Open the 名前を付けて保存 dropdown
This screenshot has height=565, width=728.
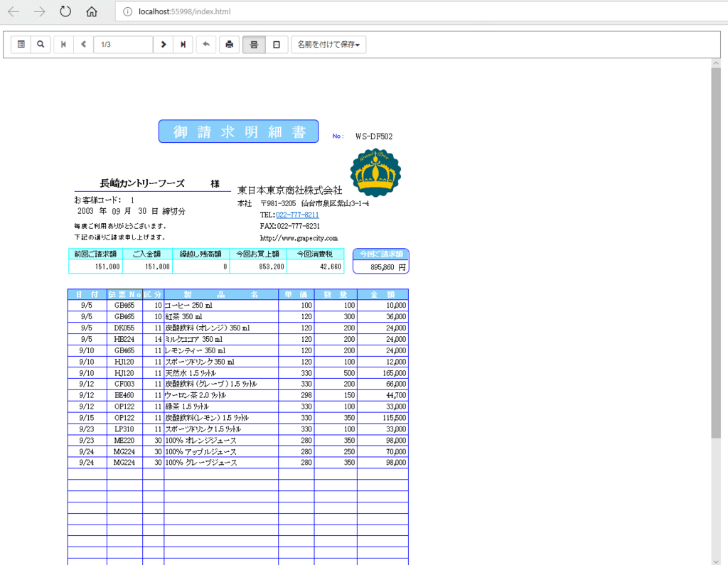tap(328, 45)
